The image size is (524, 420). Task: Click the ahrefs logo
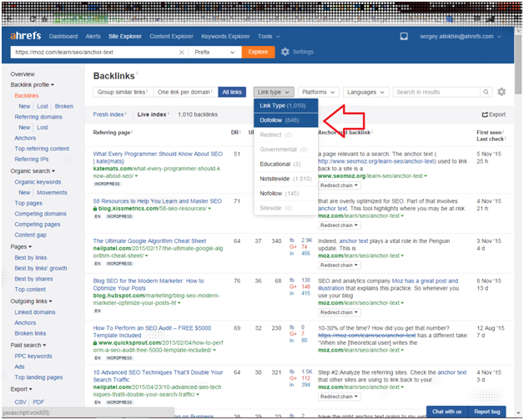[26, 36]
